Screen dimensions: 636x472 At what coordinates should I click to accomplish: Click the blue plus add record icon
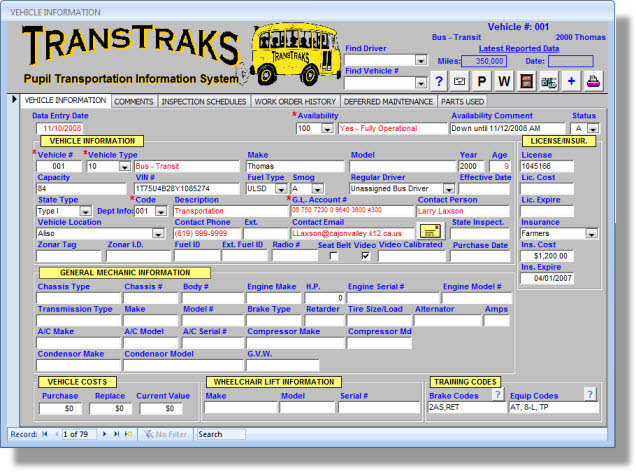coord(571,82)
